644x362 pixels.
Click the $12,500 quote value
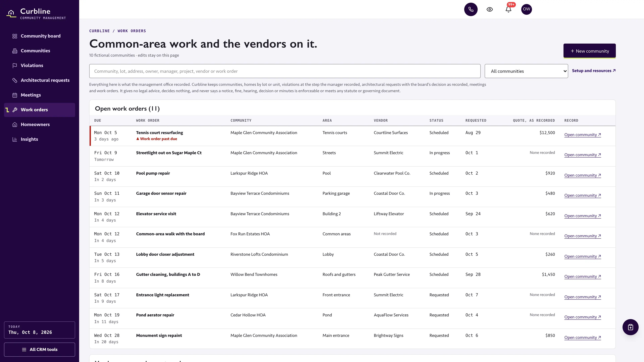point(547,133)
